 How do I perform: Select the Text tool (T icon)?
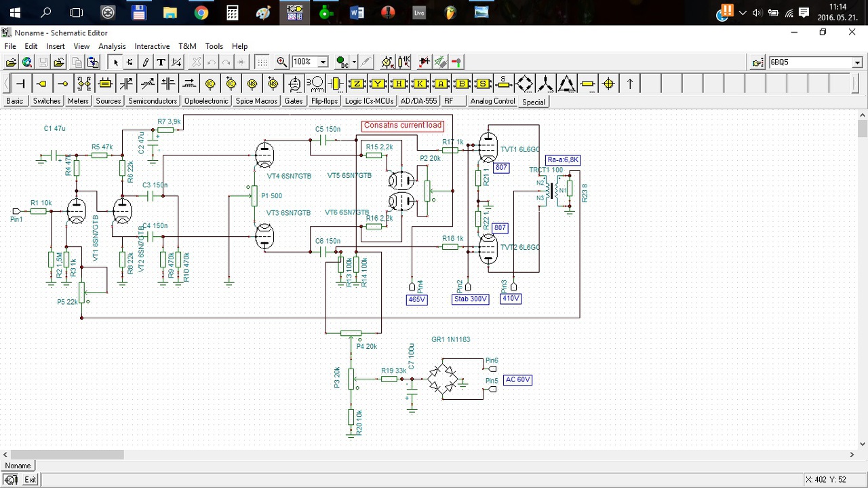coord(161,62)
